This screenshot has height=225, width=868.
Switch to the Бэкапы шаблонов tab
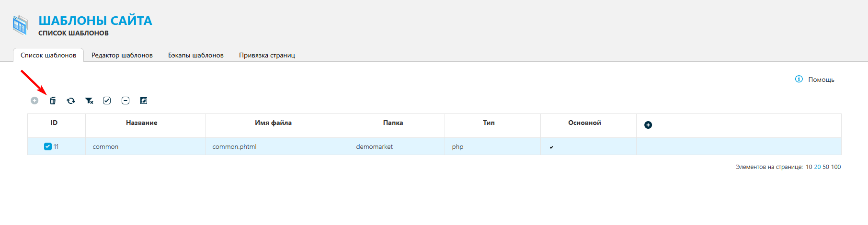[x=196, y=55]
